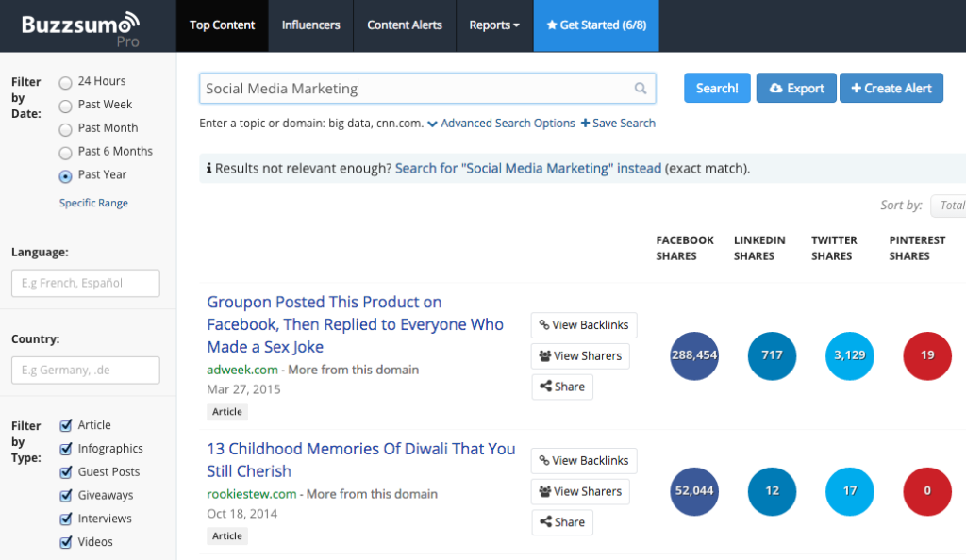Click the Facebook shares count circle showing 288,454

tap(694, 355)
